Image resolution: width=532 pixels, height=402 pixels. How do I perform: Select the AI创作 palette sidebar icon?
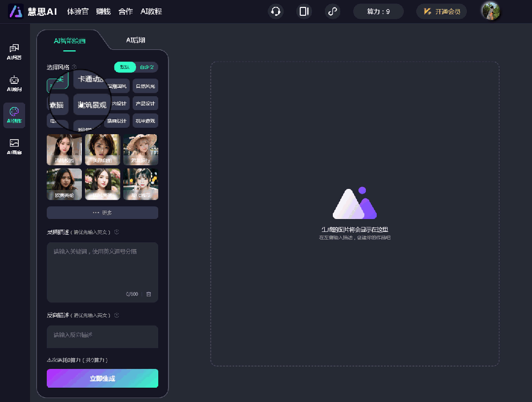tap(14, 115)
